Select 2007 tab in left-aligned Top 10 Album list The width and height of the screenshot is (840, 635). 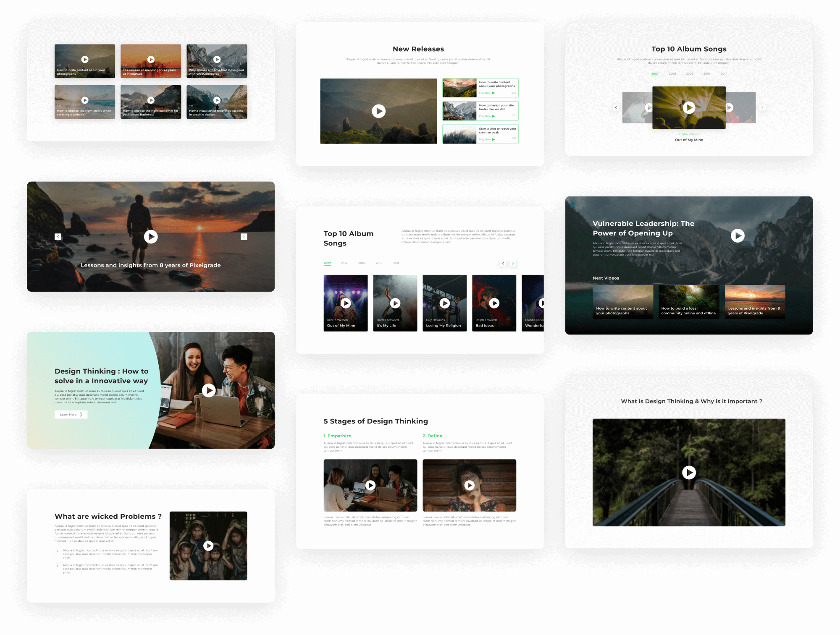[x=327, y=263]
